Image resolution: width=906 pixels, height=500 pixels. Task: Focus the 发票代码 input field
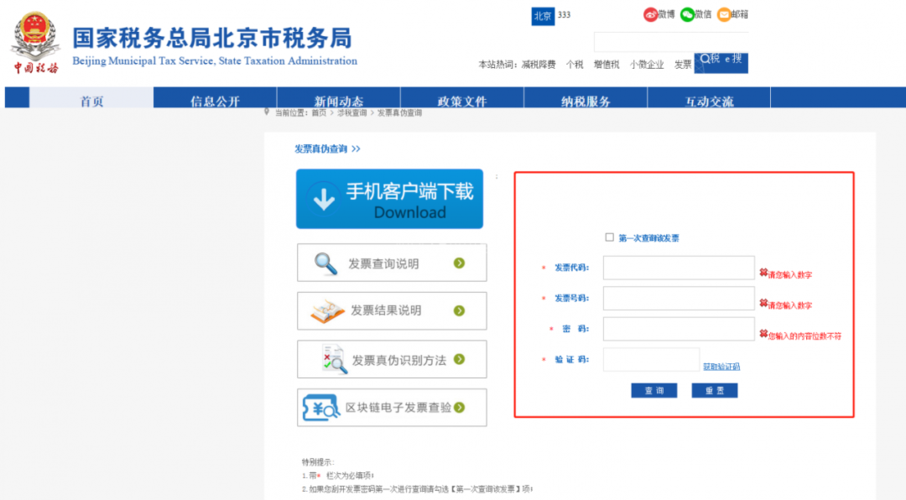pos(679,268)
